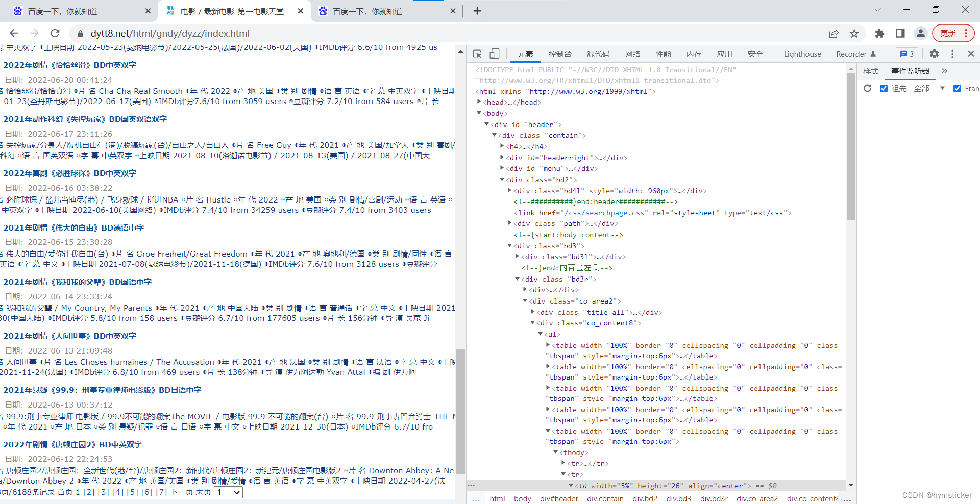Switch to the 事件监听器 tab

click(910, 71)
